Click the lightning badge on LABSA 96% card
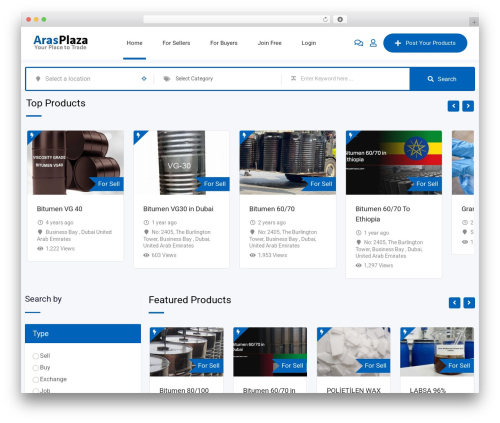Screen dimensions: 500x423 click(x=405, y=332)
